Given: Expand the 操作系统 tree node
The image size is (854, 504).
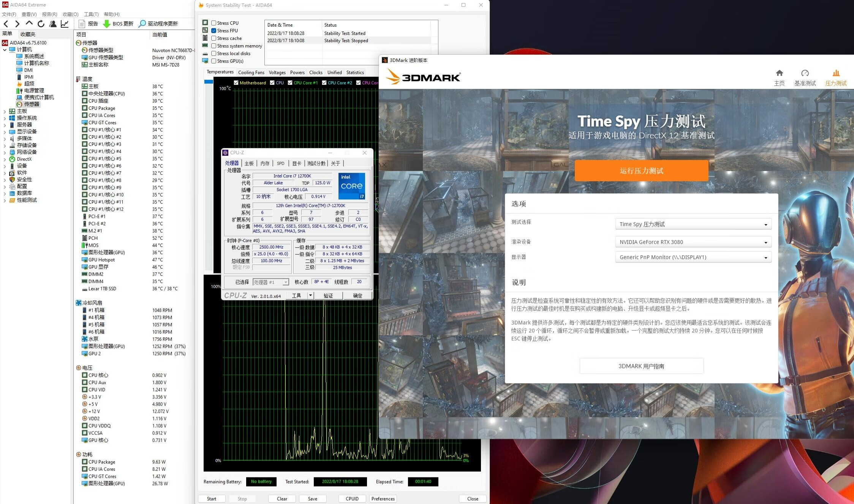Looking at the screenshot, I should click(5, 118).
